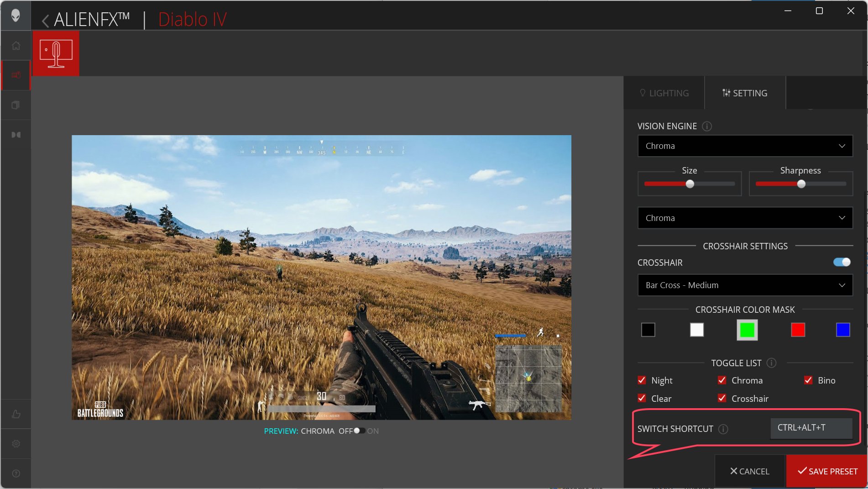Uncheck the Night checkbox
The height and width of the screenshot is (489, 868).
(x=642, y=380)
